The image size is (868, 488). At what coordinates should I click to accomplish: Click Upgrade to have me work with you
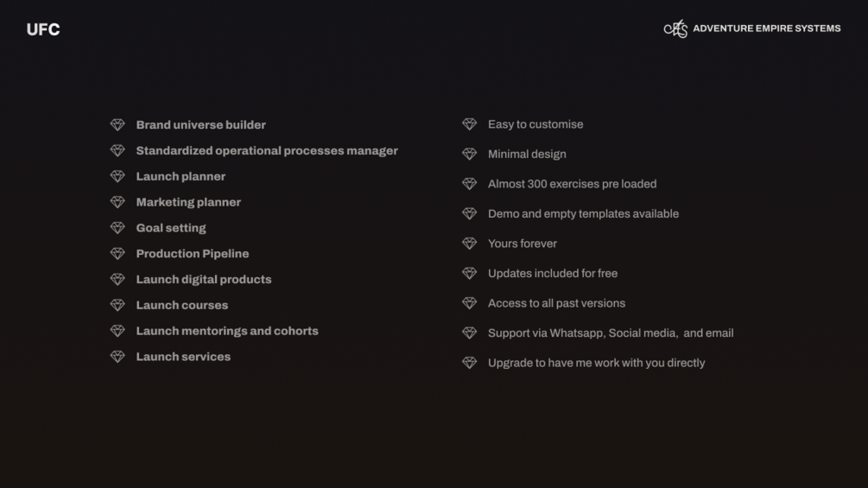(x=596, y=363)
